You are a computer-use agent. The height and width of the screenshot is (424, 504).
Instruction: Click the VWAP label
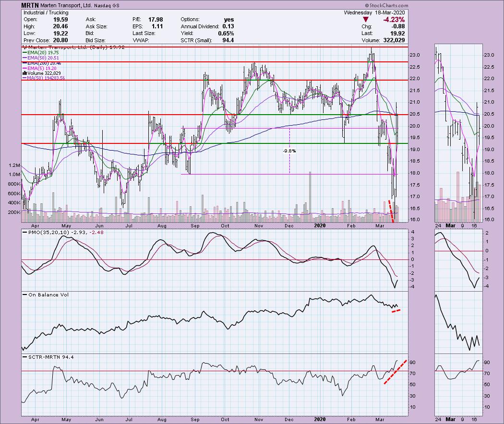pyautogui.click(x=141, y=40)
